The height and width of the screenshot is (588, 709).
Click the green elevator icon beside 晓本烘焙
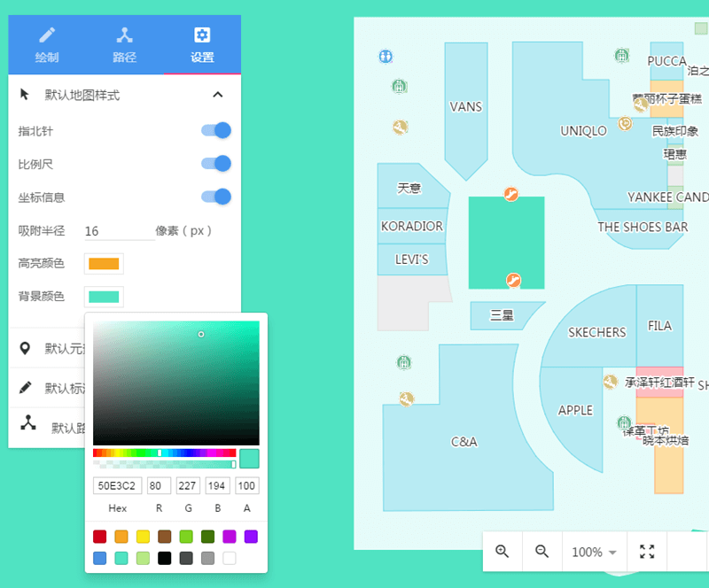[x=624, y=422]
